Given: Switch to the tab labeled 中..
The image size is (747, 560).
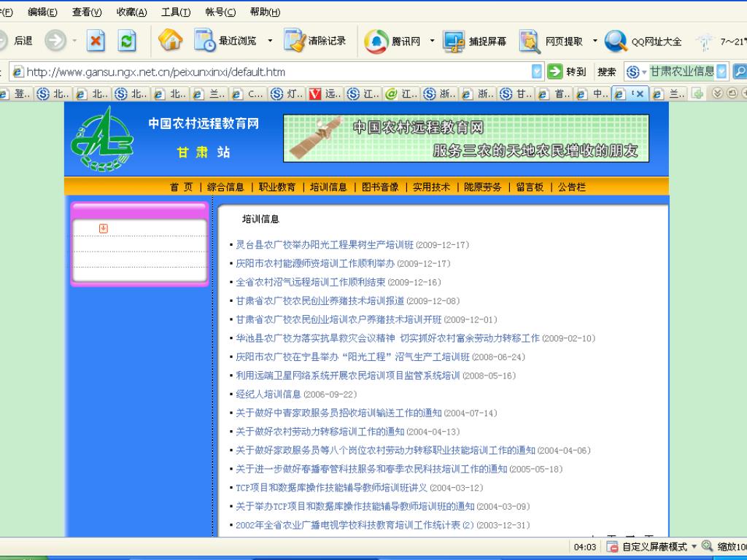Looking at the screenshot, I should pyautogui.click(x=592, y=94).
